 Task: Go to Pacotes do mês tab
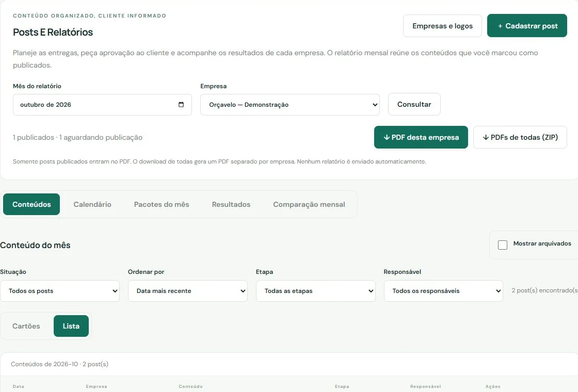tap(162, 204)
